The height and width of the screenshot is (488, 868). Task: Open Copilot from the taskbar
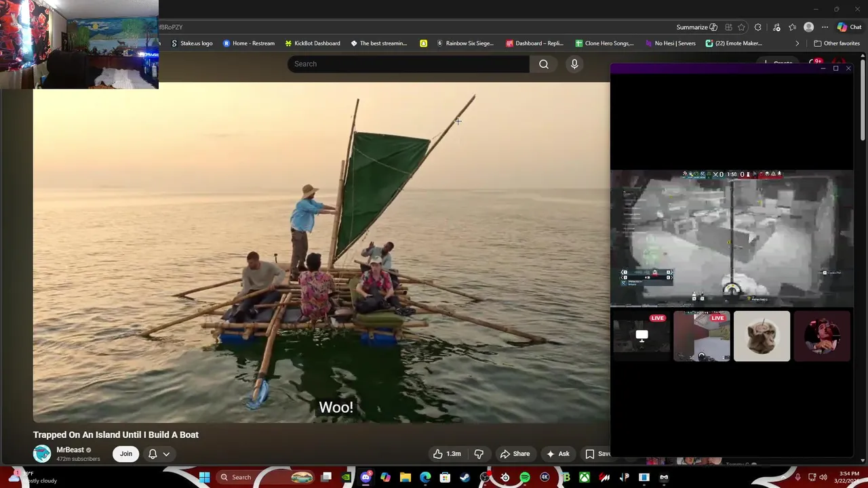pos(385,477)
